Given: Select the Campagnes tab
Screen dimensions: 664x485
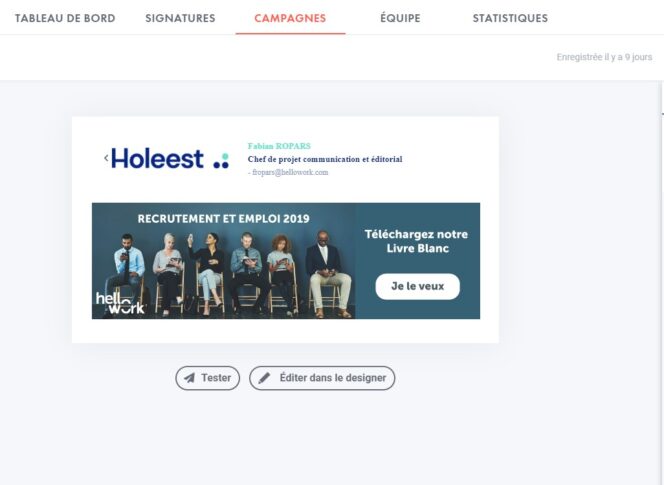Looking at the screenshot, I should point(290,18).
